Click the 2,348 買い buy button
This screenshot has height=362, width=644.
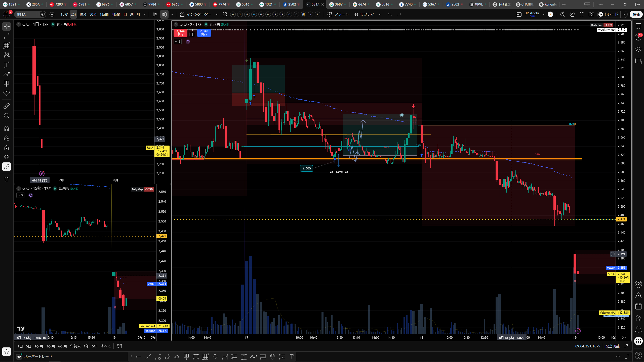click(x=204, y=33)
